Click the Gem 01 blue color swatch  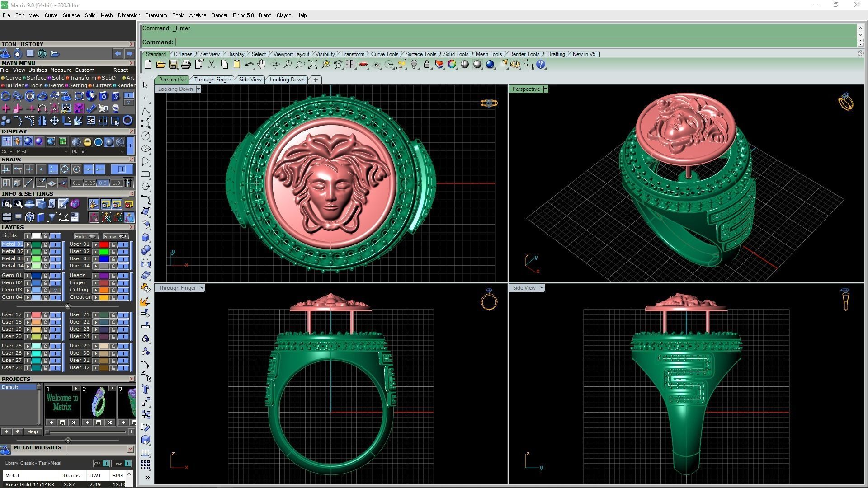coord(36,276)
